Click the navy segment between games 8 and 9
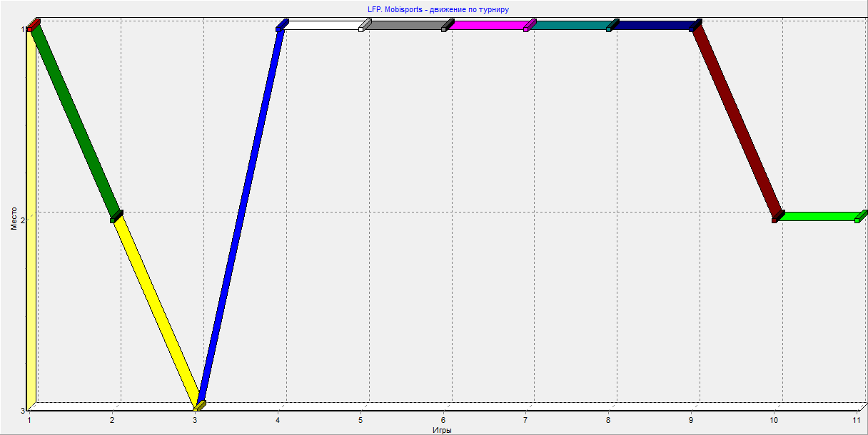The height and width of the screenshot is (435, 868). [x=654, y=26]
